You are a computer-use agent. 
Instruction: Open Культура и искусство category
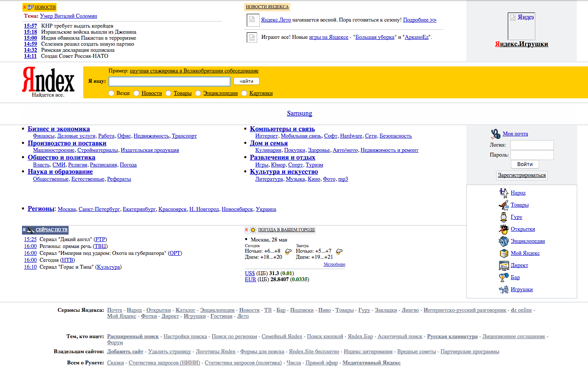(x=284, y=172)
